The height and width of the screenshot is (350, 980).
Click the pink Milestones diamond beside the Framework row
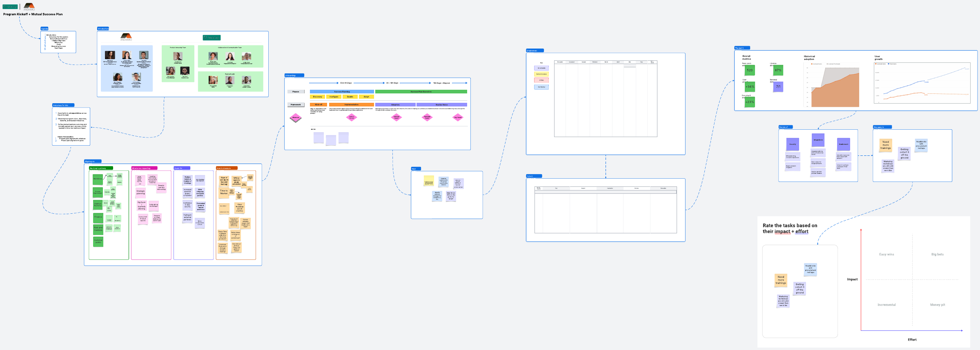pyautogui.click(x=296, y=118)
